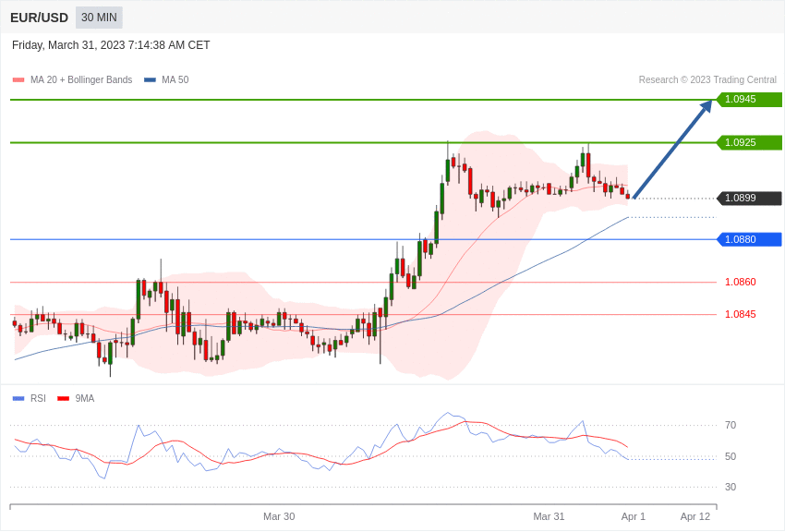Screen dimensions: 785x532
Task: Click the blue MA 50 legend swatch
Action: (150, 80)
